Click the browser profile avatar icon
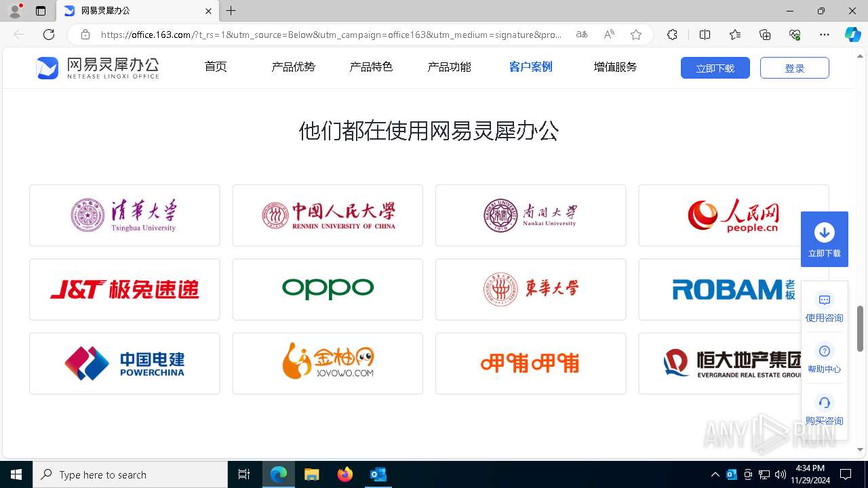The height and width of the screenshot is (488, 868). pyautogui.click(x=15, y=11)
